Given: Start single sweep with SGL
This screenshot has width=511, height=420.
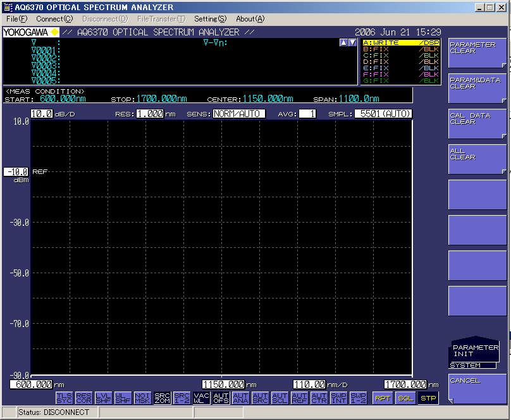Looking at the screenshot, I should (x=405, y=398).
